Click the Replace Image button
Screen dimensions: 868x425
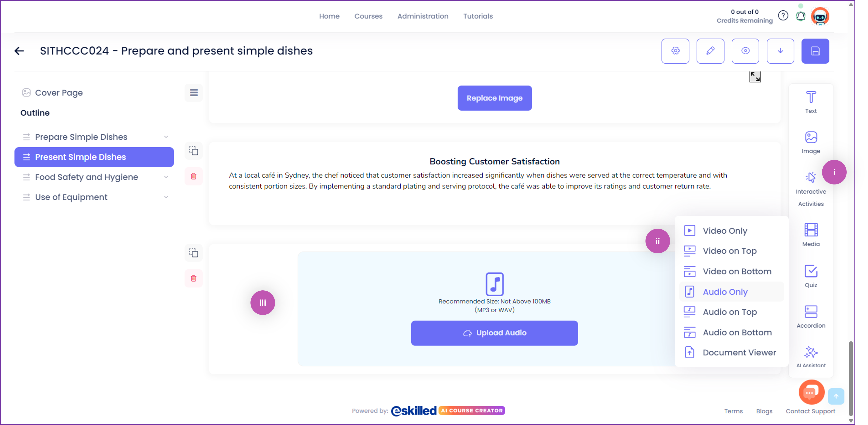[x=494, y=98]
